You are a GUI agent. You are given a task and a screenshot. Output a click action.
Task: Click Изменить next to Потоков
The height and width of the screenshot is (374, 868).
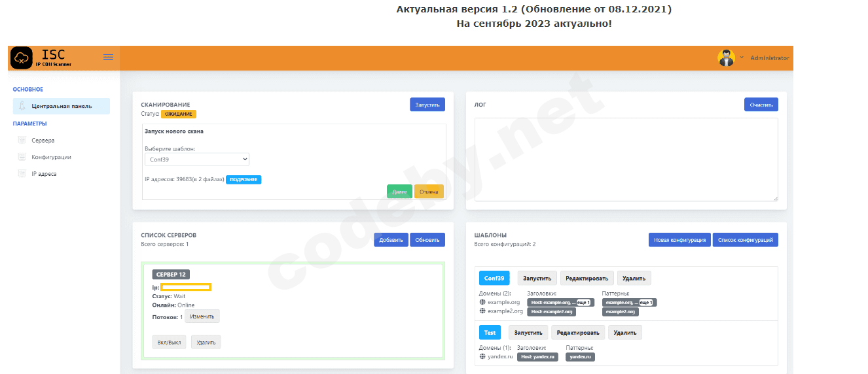tap(202, 316)
